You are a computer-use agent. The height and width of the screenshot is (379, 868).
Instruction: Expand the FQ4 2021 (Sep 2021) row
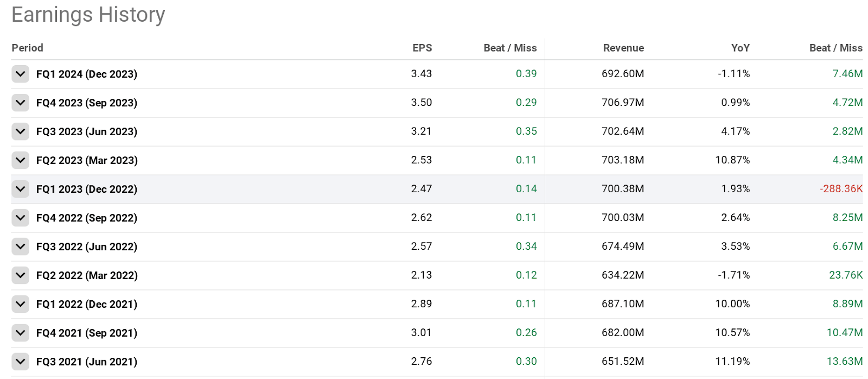tap(20, 333)
